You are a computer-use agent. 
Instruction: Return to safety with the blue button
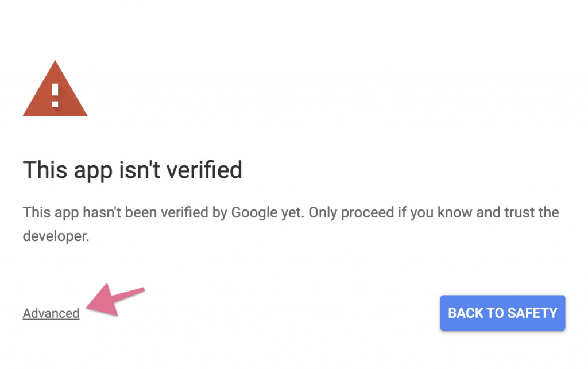point(502,313)
